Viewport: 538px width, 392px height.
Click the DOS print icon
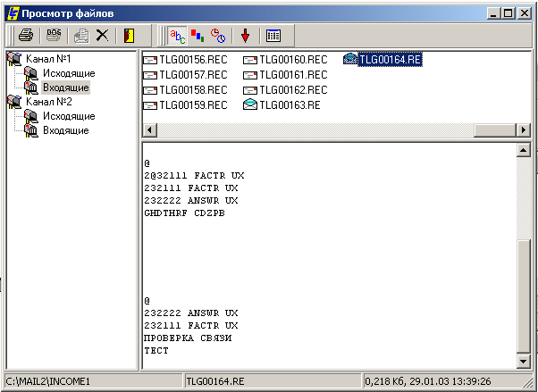coord(54,36)
